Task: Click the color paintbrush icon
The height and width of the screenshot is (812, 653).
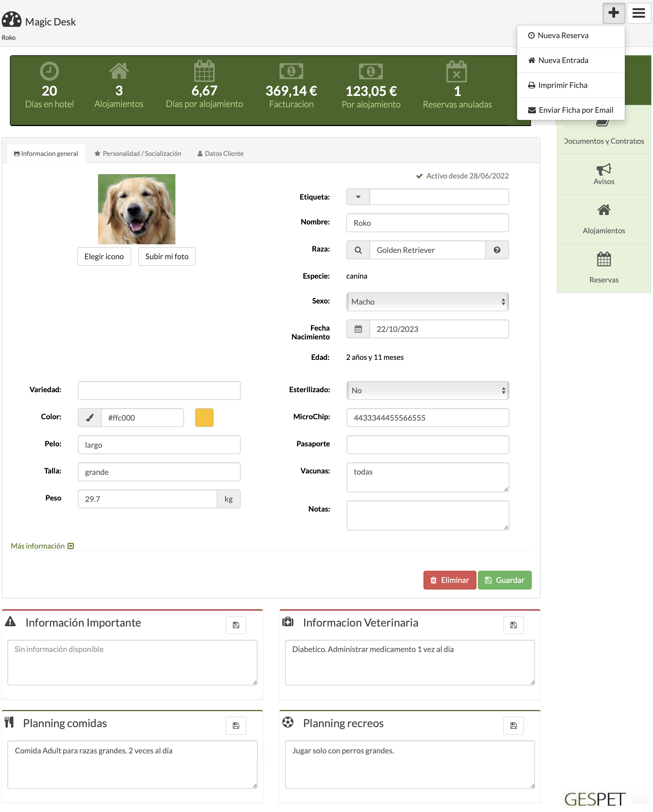Action: 89,417
